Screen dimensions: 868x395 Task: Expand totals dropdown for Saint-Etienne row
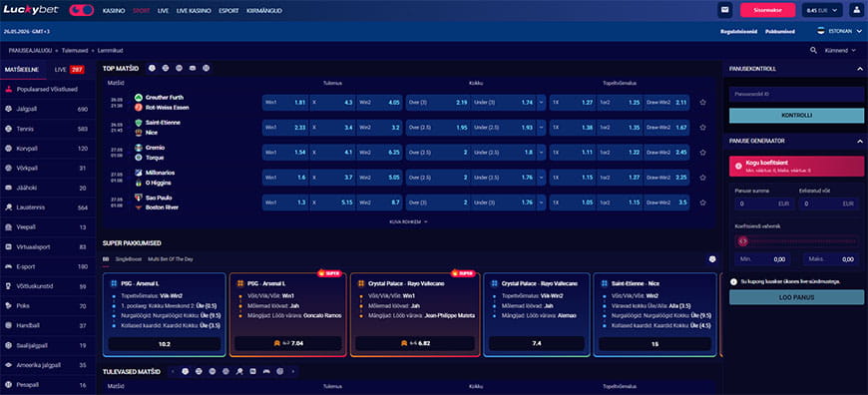pyautogui.click(x=541, y=128)
